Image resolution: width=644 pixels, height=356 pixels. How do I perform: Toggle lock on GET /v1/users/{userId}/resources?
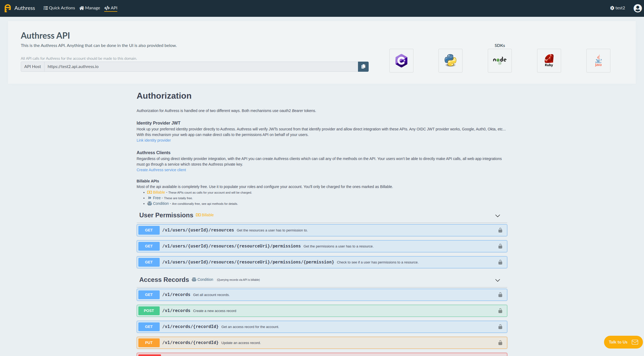(x=500, y=230)
